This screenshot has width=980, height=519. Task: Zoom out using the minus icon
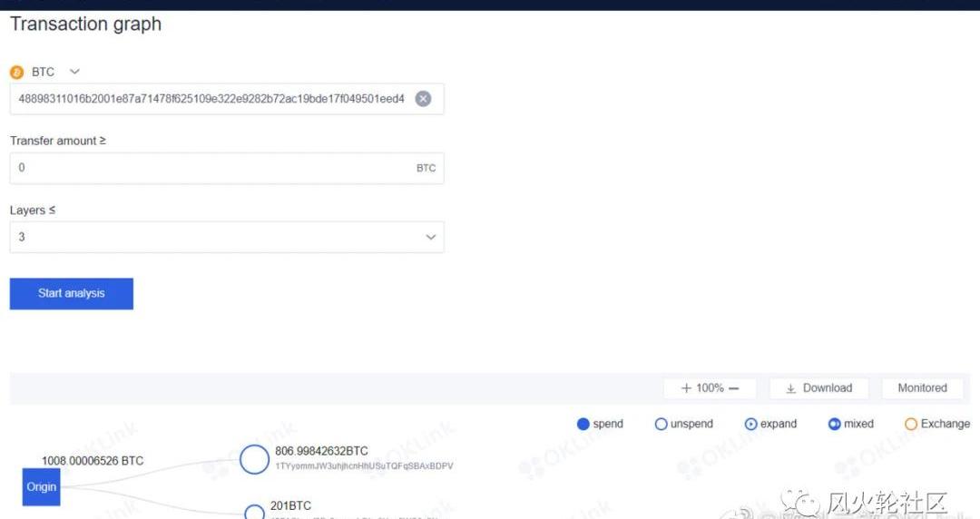734,388
